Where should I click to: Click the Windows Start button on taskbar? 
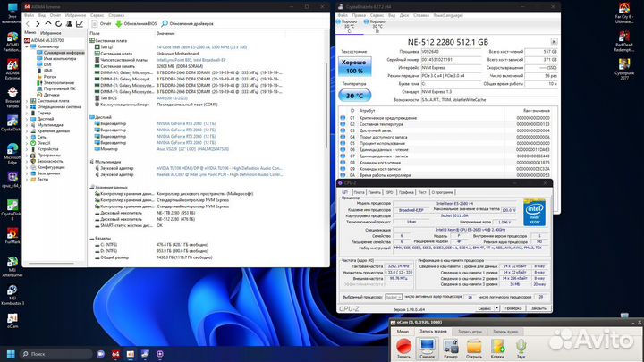tap(12, 354)
